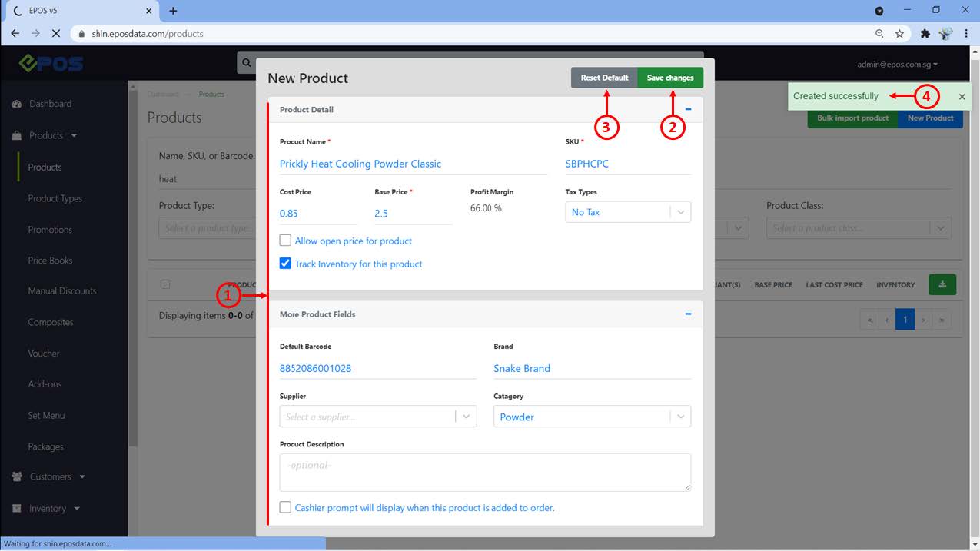Click the Reset Default button

point(604,78)
